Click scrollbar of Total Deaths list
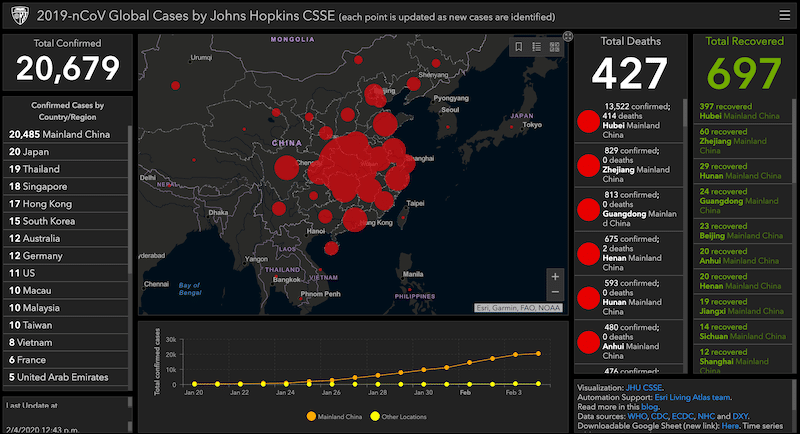 tap(685, 114)
